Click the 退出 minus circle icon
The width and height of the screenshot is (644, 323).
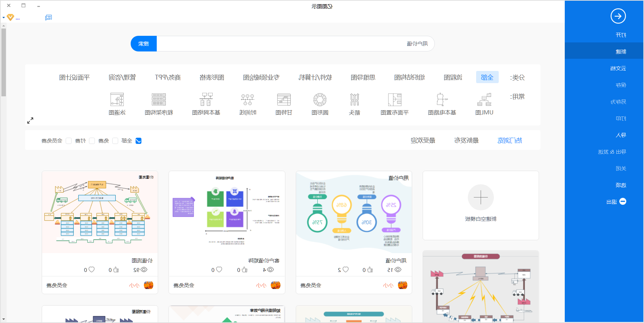tap(623, 201)
